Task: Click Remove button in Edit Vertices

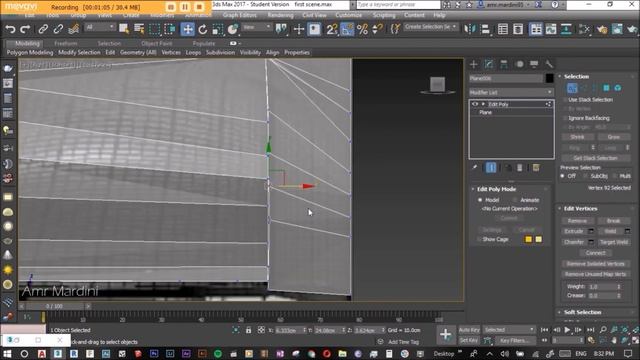Action: (x=577, y=221)
